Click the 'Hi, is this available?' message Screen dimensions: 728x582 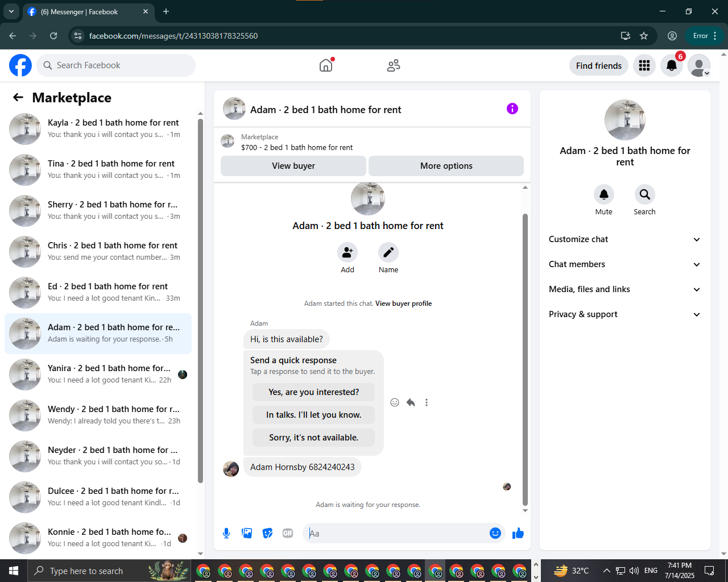(287, 339)
